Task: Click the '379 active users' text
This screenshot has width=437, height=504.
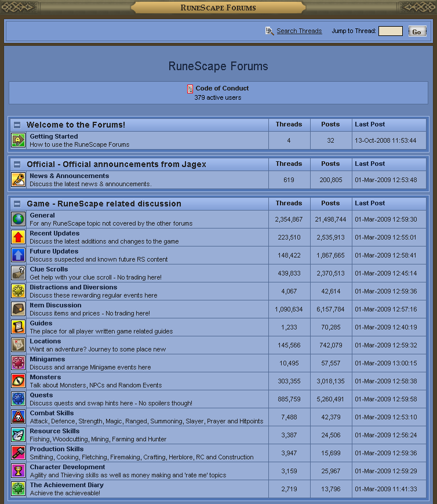Action: (217, 97)
